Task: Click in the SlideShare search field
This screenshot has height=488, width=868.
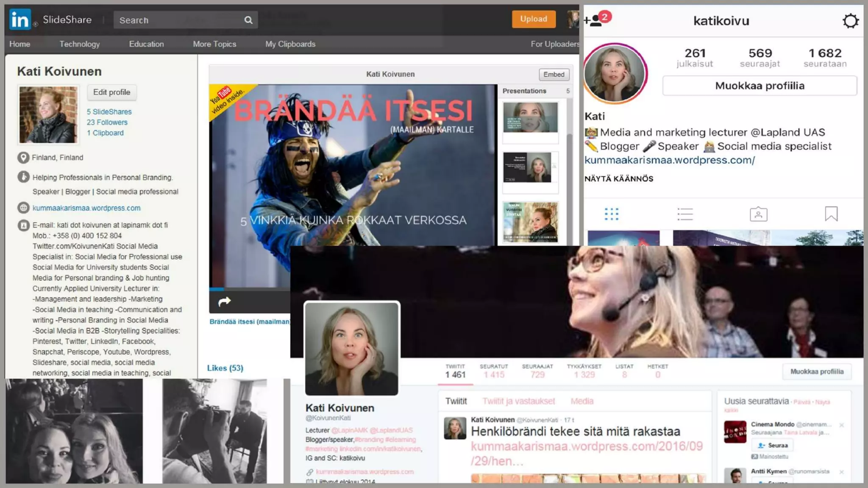Action: (178, 20)
